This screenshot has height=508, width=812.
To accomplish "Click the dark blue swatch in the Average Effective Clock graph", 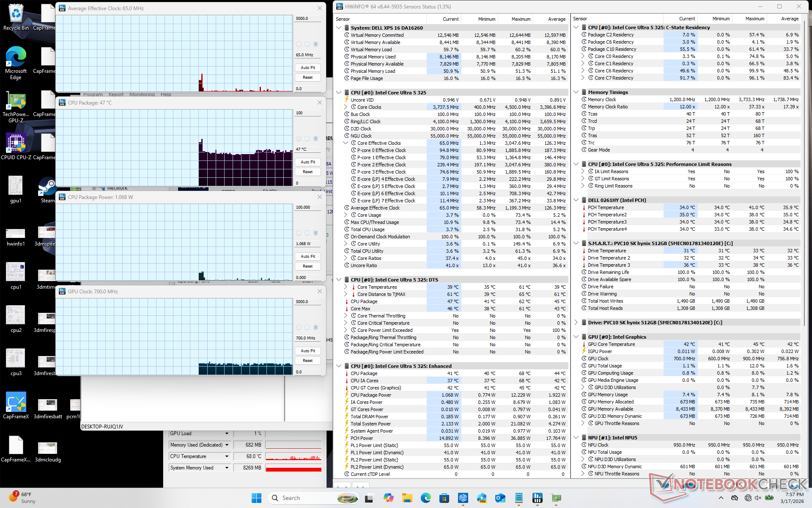I will [x=315, y=44].
